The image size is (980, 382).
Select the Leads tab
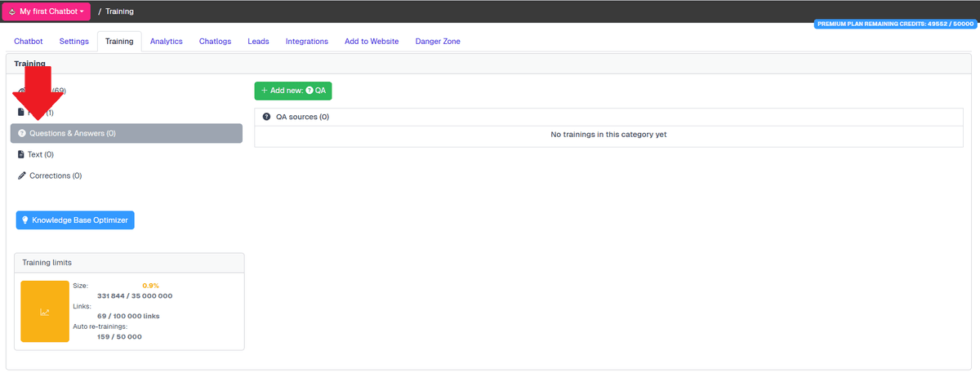(x=258, y=42)
